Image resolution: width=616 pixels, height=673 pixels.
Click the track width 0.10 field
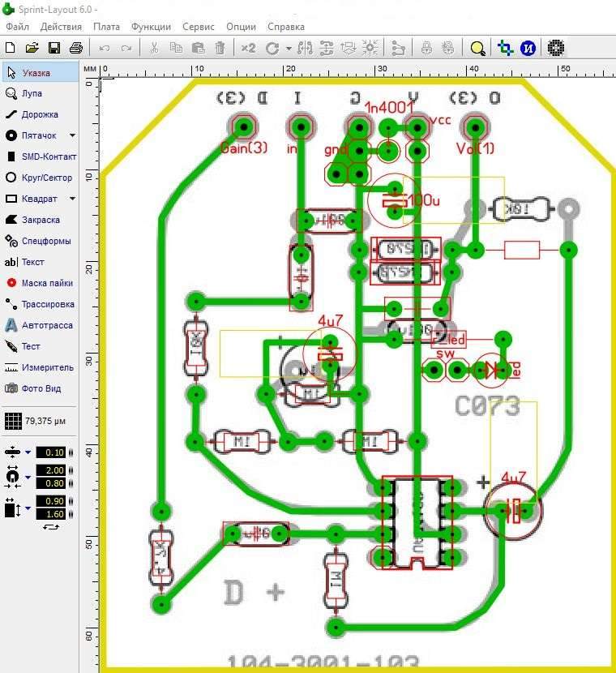[55, 452]
